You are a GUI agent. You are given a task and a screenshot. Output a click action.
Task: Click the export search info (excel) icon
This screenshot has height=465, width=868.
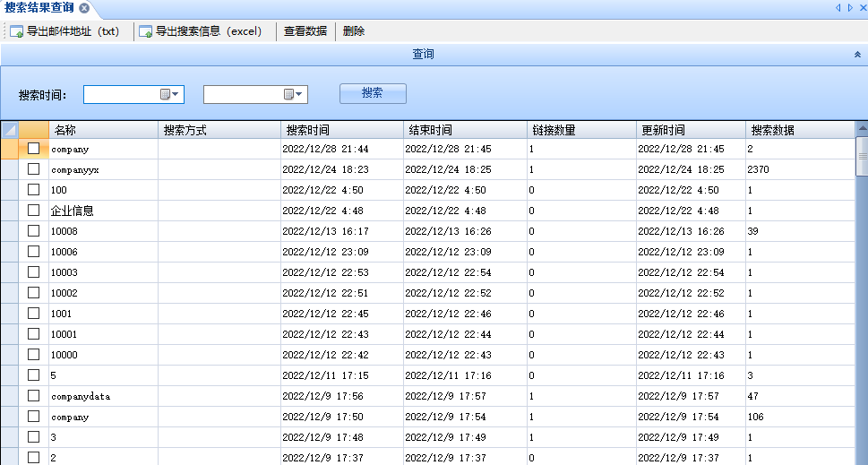[x=145, y=31]
